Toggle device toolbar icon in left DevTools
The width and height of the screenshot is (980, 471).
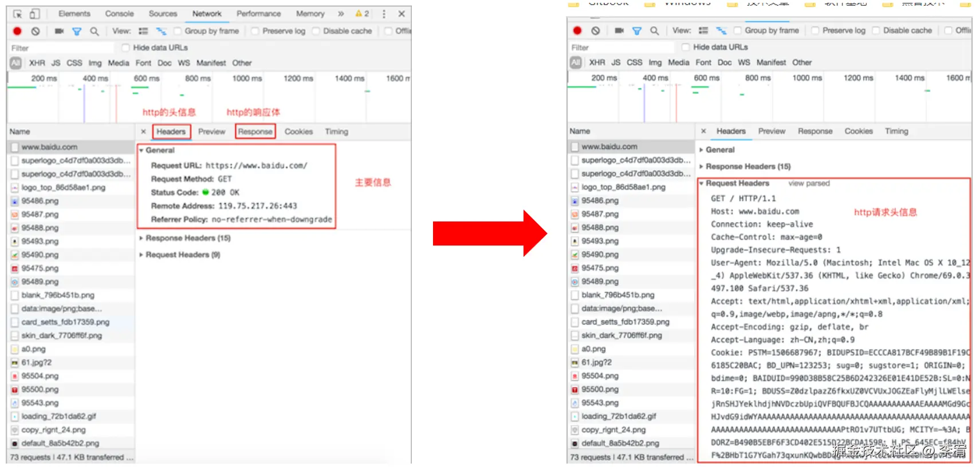tap(35, 14)
